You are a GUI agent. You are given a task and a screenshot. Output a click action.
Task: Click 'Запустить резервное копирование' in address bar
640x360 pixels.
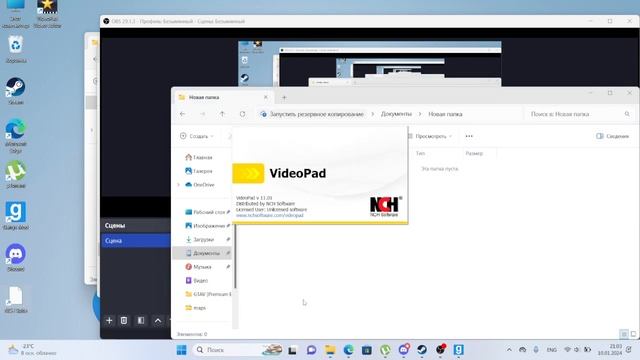(317, 114)
